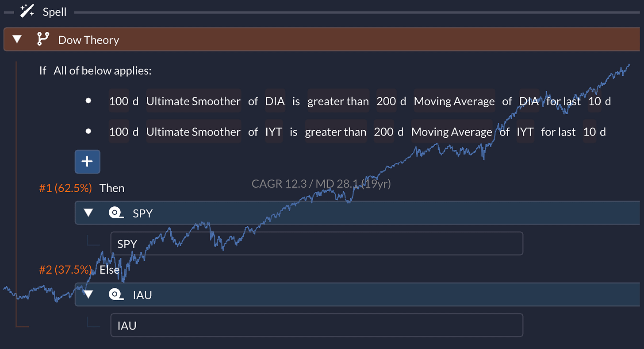Edit the 200 d period in IYT condition
Image resolution: width=644 pixels, height=349 pixels.
click(383, 132)
